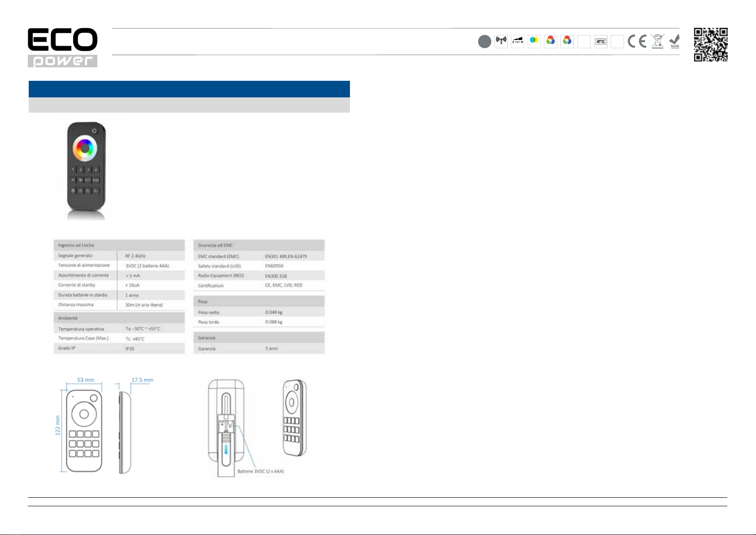Click the CE marking symbol
Viewport: 756px width, 535px height.
[637, 42]
